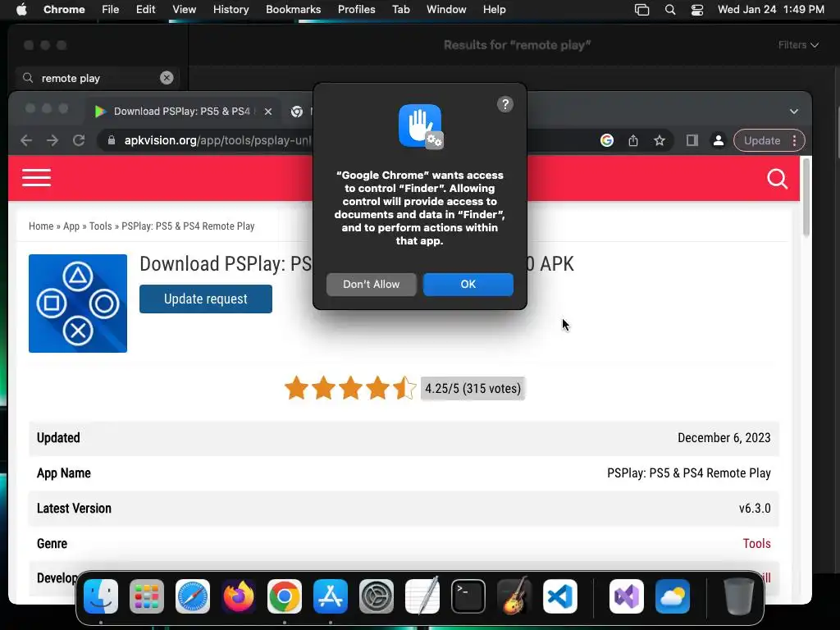840x630 pixels.
Task: Expand the tab search chevron
Action: tap(794, 112)
